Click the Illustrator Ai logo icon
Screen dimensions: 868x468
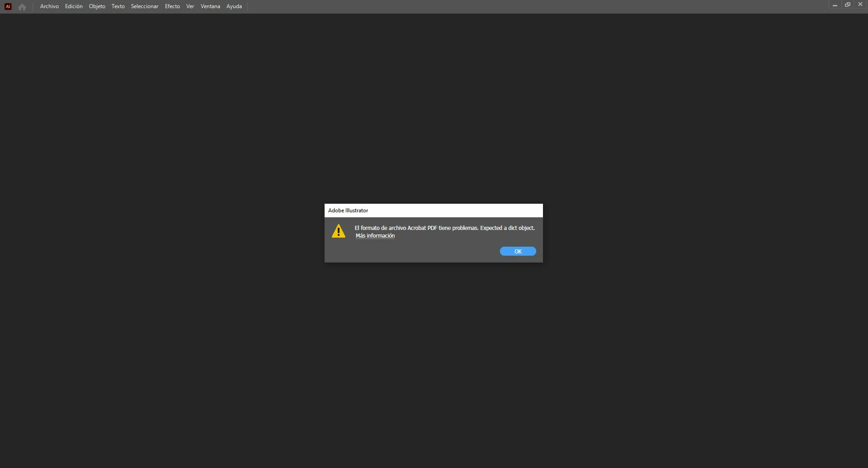8,6
